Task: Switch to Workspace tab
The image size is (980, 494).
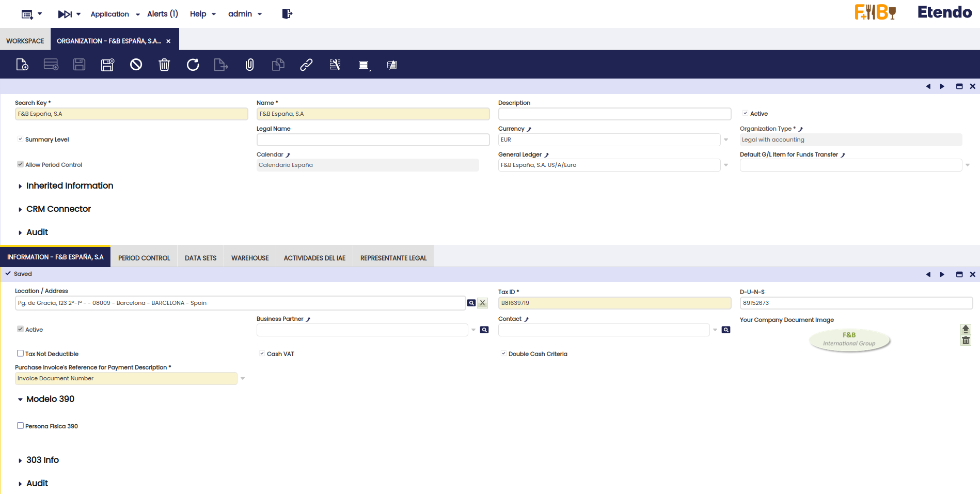Action: click(x=25, y=41)
